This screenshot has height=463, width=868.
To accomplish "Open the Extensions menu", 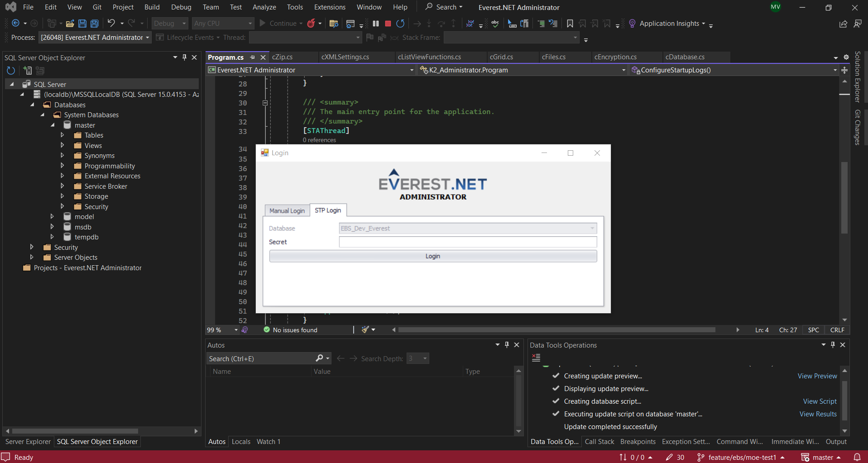I will (330, 7).
